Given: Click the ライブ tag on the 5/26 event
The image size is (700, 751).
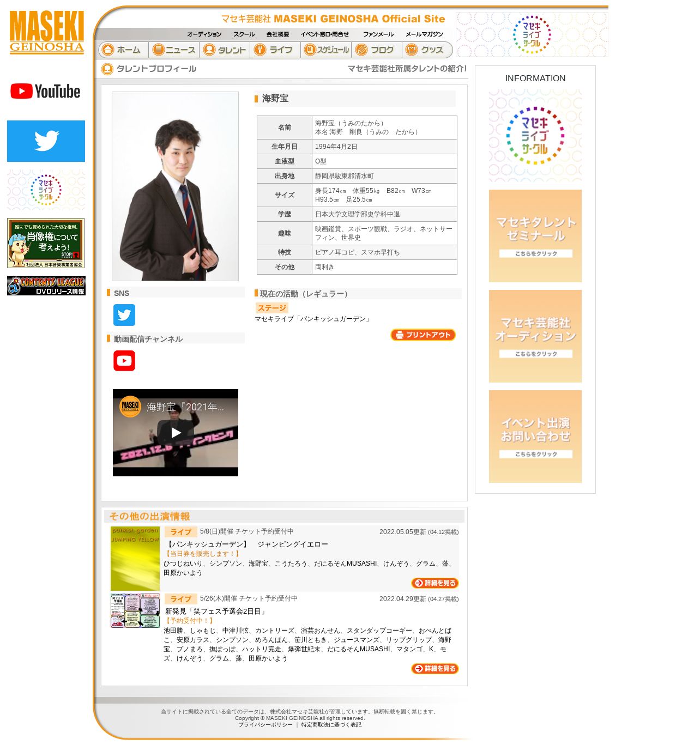Looking at the screenshot, I should point(180,599).
